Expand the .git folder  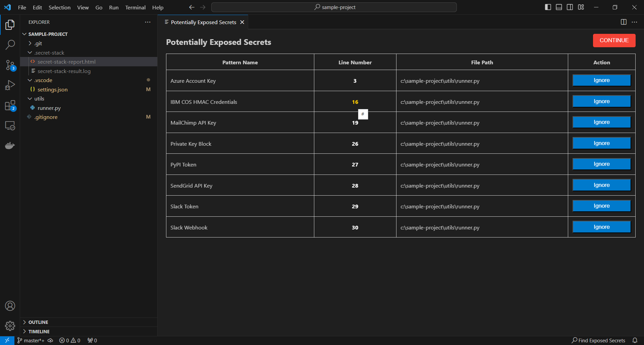tap(30, 44)
